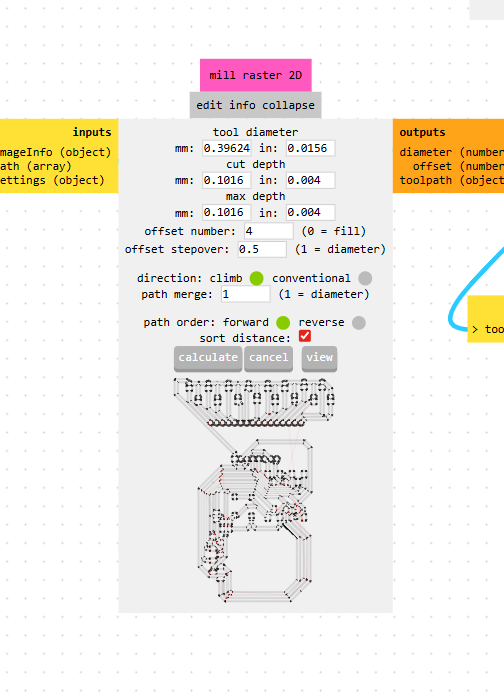
Task: Click cut depth mm field
Action: 226,180
